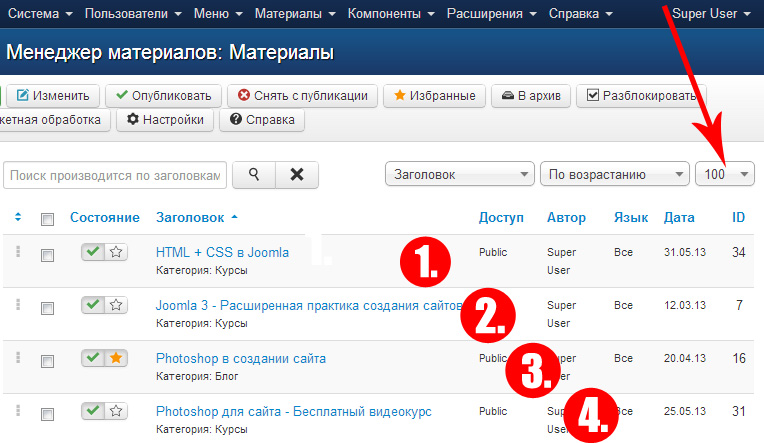Viewport: 764px width, 443px height.
Task: Check the select-all checkbox in table header
Action: click(47, 218)
